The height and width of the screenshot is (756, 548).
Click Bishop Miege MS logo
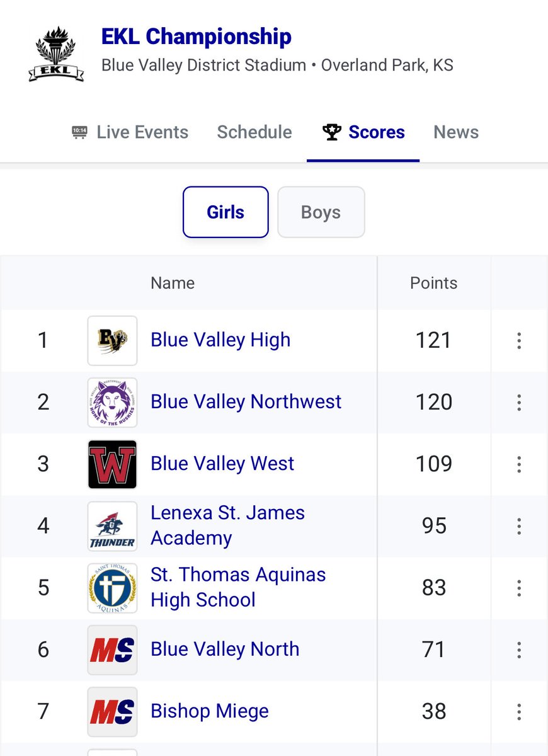point(112,711)
